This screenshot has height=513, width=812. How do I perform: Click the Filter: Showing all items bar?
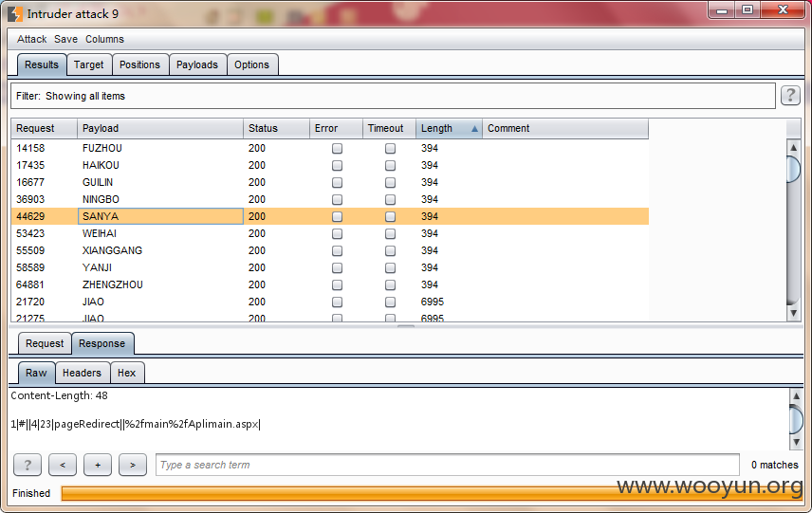coord(393,96)
